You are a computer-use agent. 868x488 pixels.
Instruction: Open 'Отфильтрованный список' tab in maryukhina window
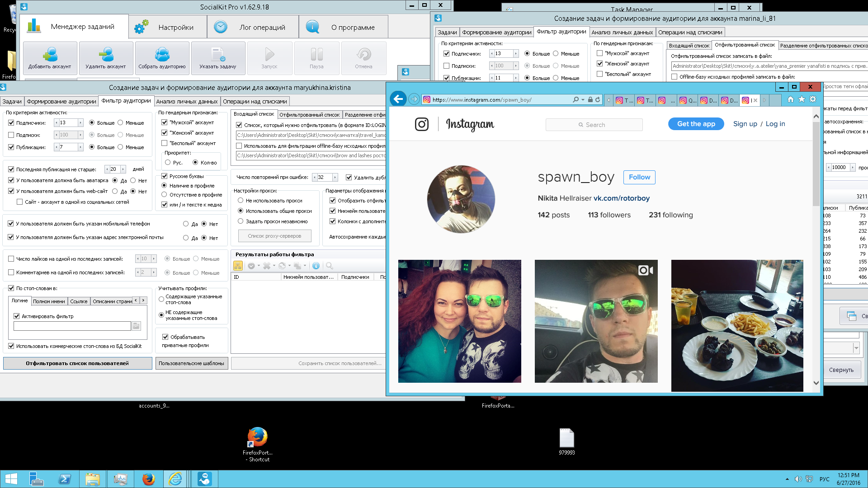pos(310,115)
